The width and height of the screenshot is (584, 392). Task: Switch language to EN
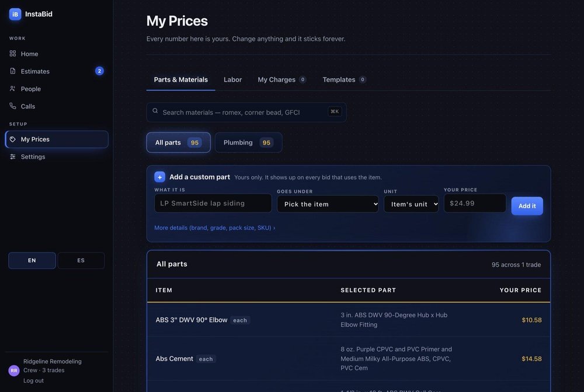tap(32, 260)
